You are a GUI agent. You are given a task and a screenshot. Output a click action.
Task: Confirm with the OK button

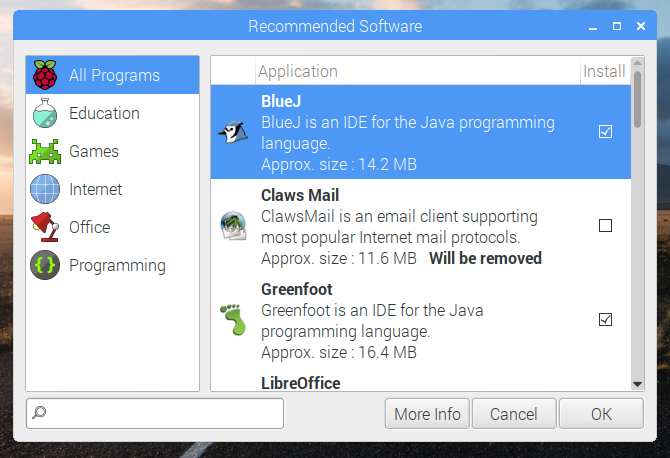click(x=601, y=414)
